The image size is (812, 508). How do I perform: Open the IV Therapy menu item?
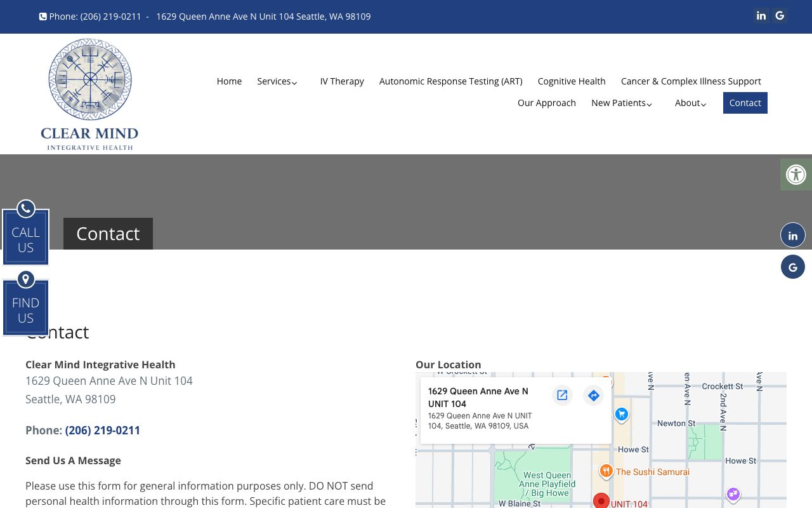342,81
